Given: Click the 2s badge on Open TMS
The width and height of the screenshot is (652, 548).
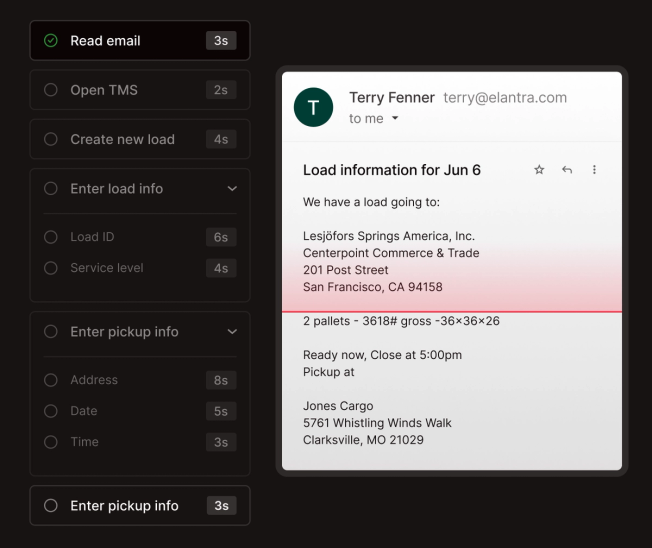Looking at the screenshot, I should click(221, 90).
